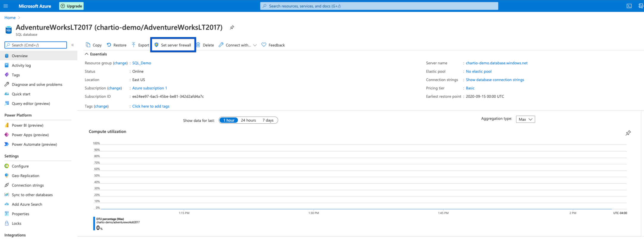Select the 24 hours time range
Viewport: 644px width, 239px height.
click(x=248, y=120)
